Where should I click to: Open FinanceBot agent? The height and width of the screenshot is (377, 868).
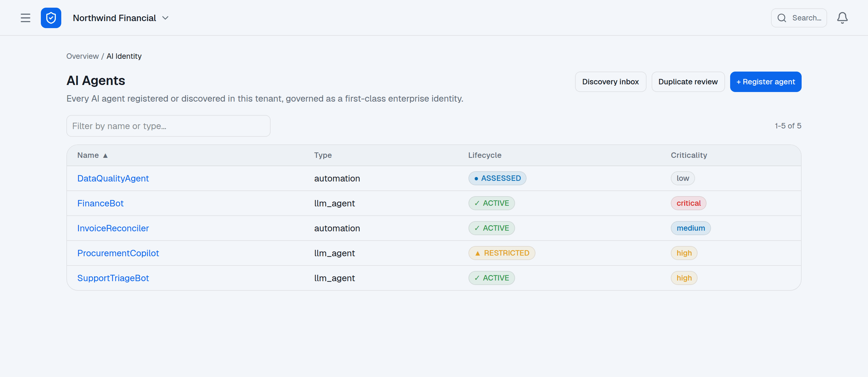click(x=101, y=203)
